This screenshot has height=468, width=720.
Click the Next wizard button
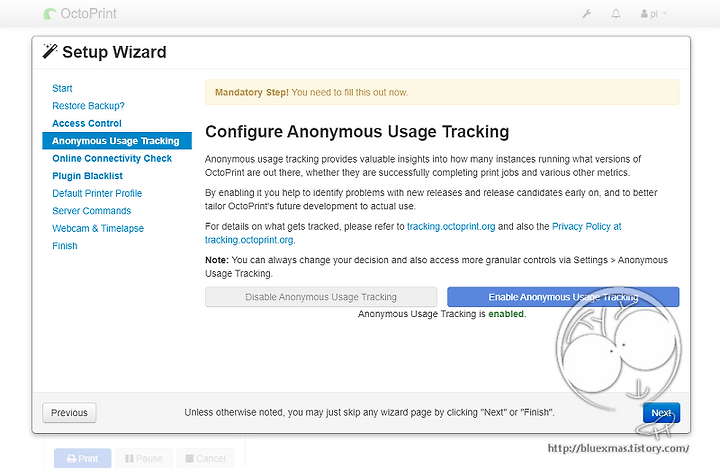tap(661, 412)
